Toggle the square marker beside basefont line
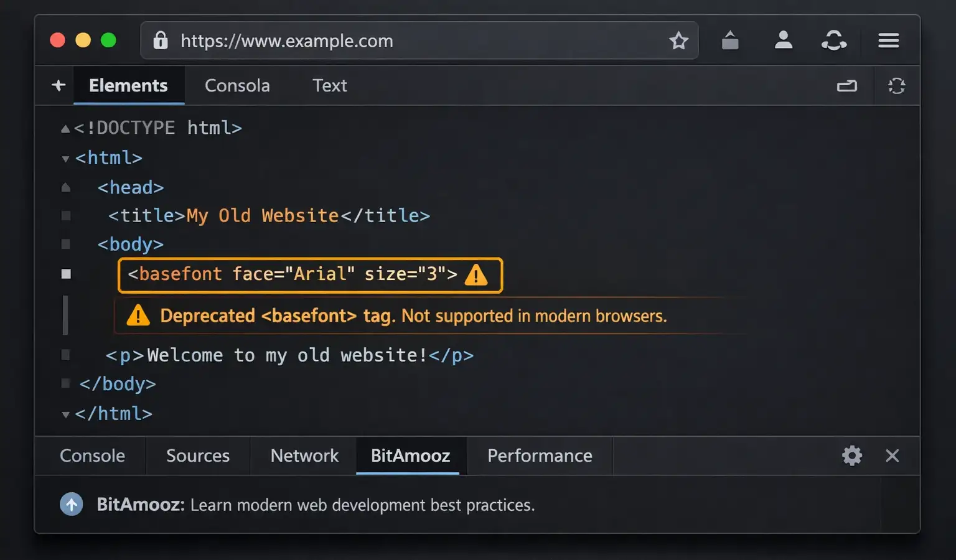This screenshot has width=956, height=560. 66,274
